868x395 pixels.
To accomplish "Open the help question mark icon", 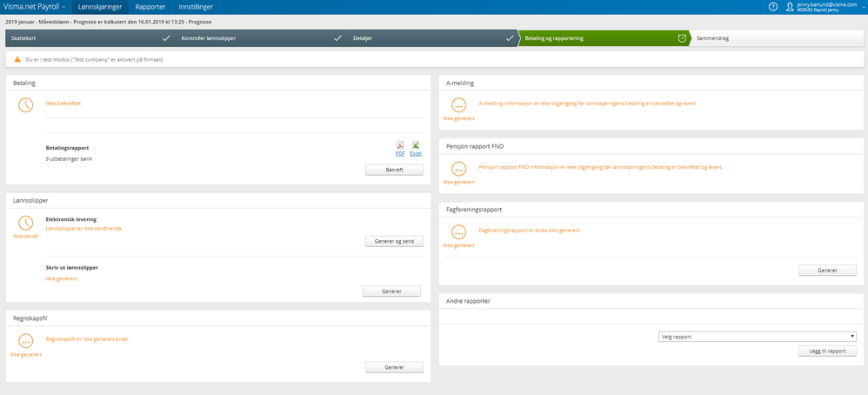I will click(x=773, y=7).
